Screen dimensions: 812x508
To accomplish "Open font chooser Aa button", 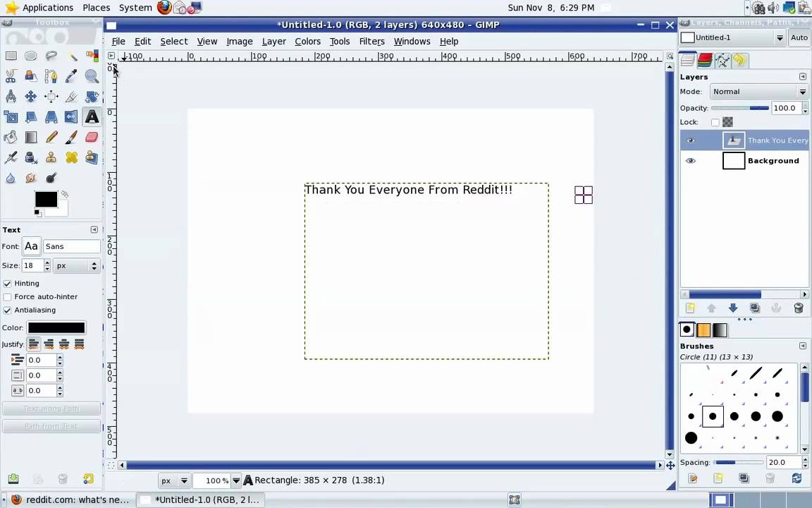I will point(31,246).
